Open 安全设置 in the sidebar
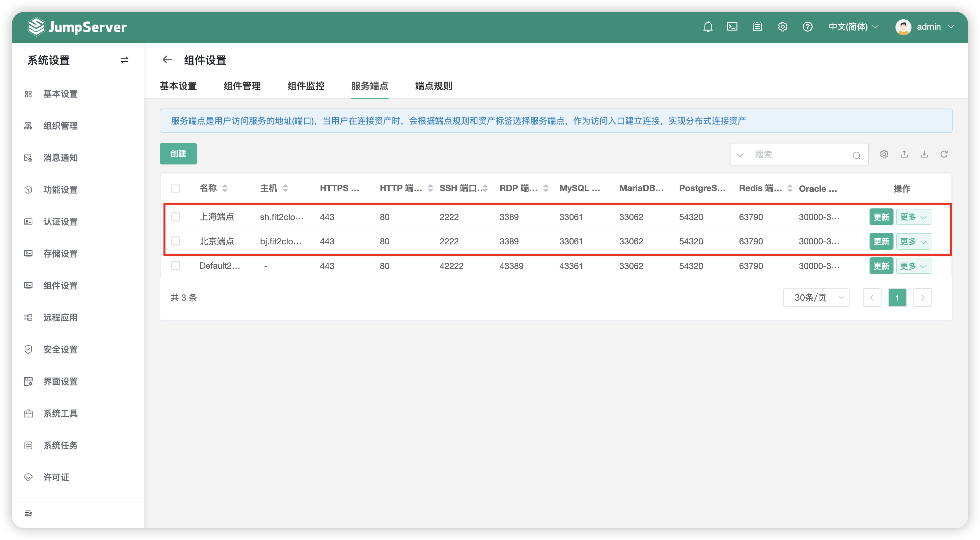Screen dimensions: 980x540 (x=60, y=349)
